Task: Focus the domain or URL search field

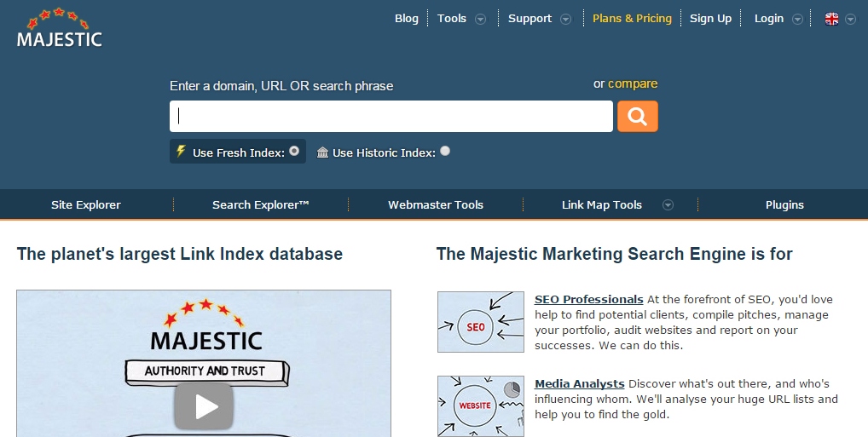Action: click(x=391, y=116)
